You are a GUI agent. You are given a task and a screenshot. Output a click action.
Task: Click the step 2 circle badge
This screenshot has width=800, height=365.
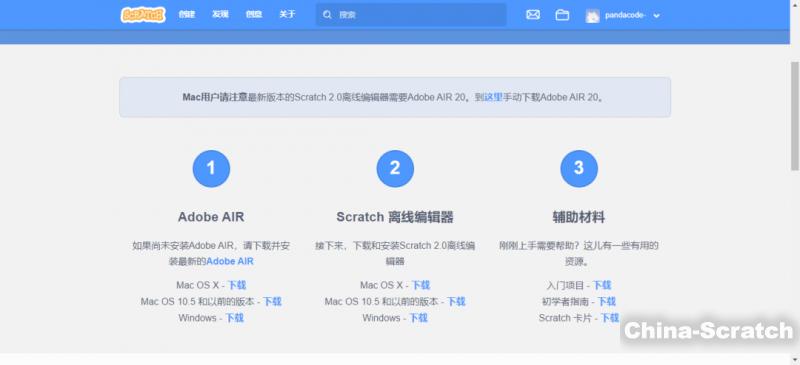(395, 168)
